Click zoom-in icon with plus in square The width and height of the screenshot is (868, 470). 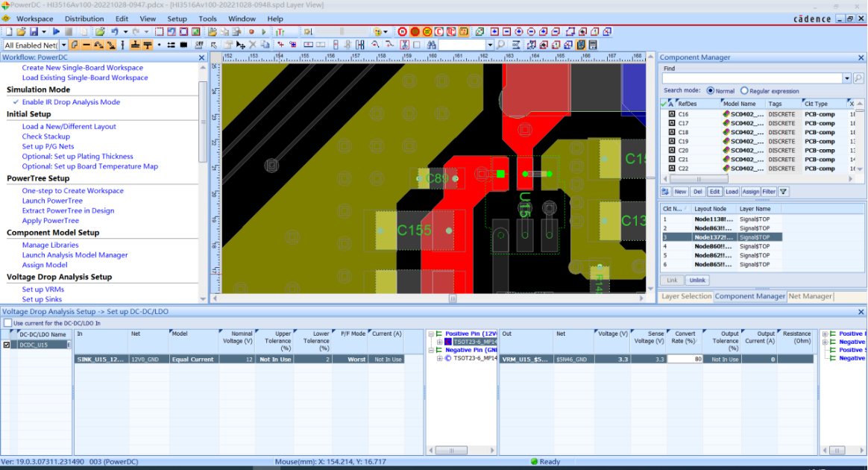(494, 31)
